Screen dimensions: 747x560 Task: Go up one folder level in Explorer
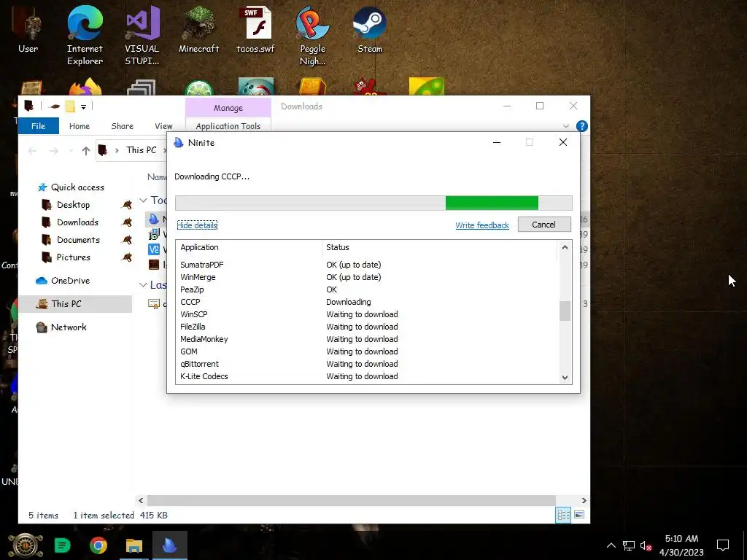point(86,151)
